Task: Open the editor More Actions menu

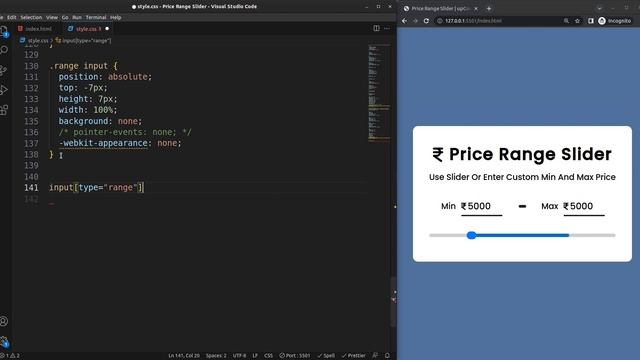Action: pyautogui.click(x=387, y=28)
